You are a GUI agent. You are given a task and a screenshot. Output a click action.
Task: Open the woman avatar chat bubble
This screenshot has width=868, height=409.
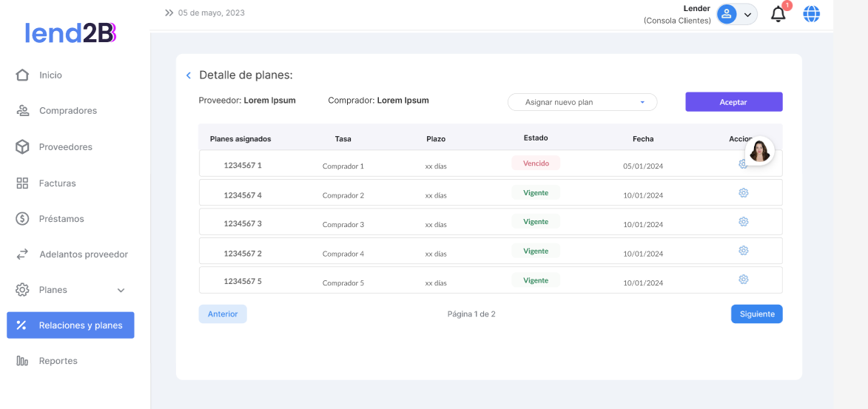(x=759, y=150)
